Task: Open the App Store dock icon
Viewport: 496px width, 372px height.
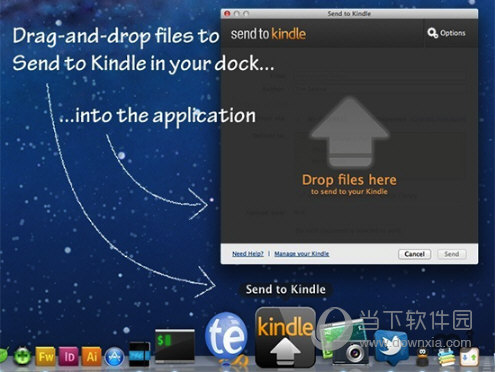Action: pyautogui.click(x=114, y=357)
